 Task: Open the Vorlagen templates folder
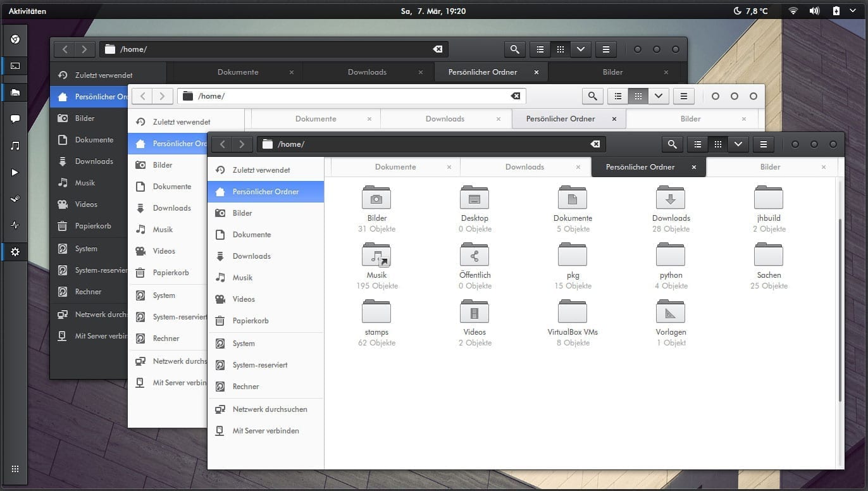(x=671, y=311)
